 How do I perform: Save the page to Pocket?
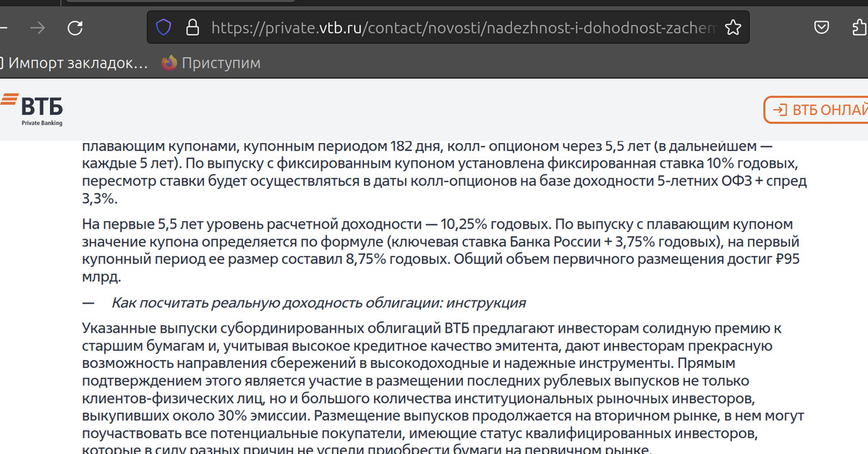tap(822, 28)
